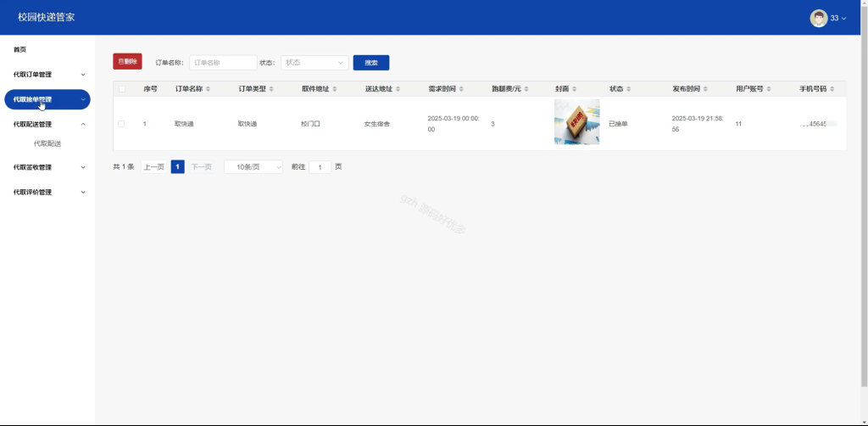
Task: Sort by 订单类型 column arrows
Action: click(x=271, y=89)
